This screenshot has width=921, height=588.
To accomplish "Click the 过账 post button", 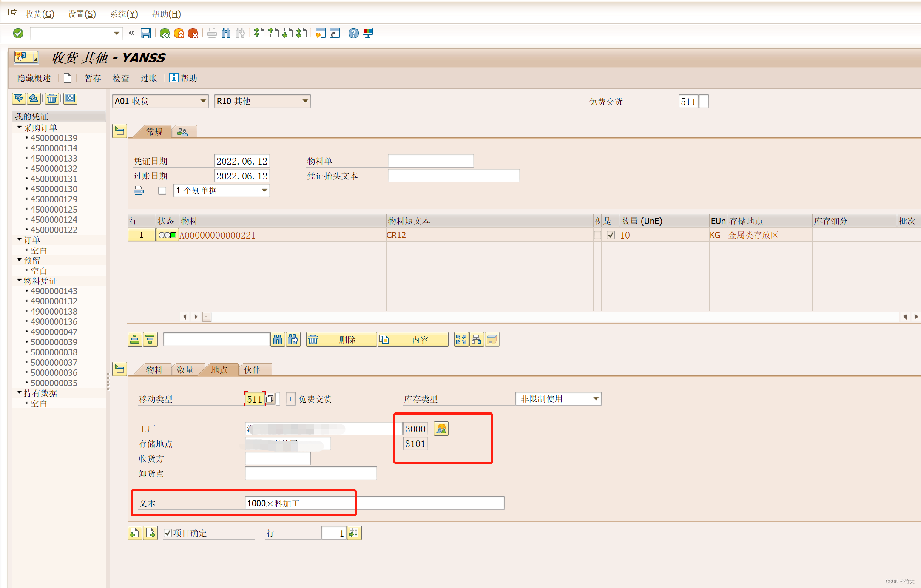I will (149, 78).
